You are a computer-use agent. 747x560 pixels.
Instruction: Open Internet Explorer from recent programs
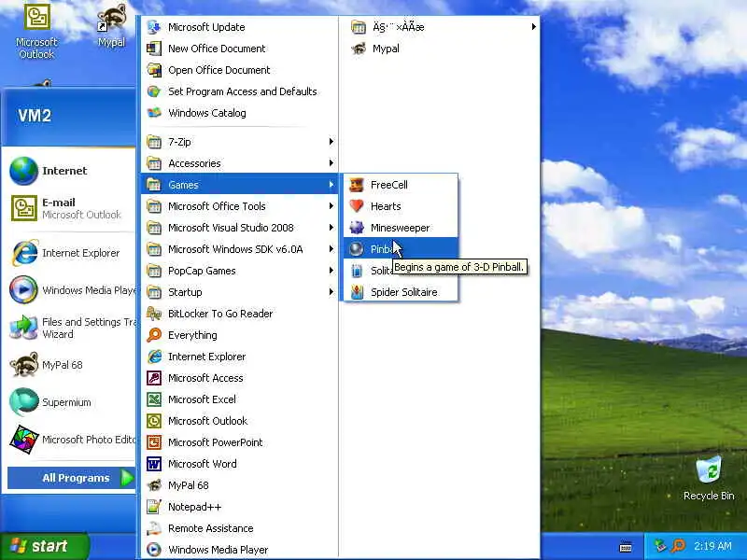click(70, 253)
